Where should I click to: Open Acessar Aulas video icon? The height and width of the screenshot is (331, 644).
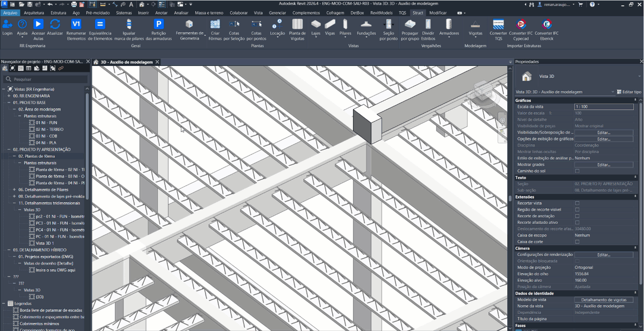click(38, 25)
